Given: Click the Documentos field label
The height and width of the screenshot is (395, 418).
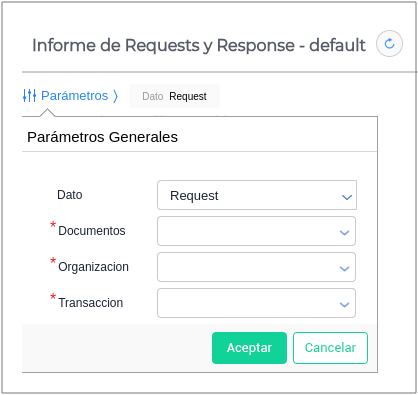Looking at the screenshot, I should click(x=92, y=231).
